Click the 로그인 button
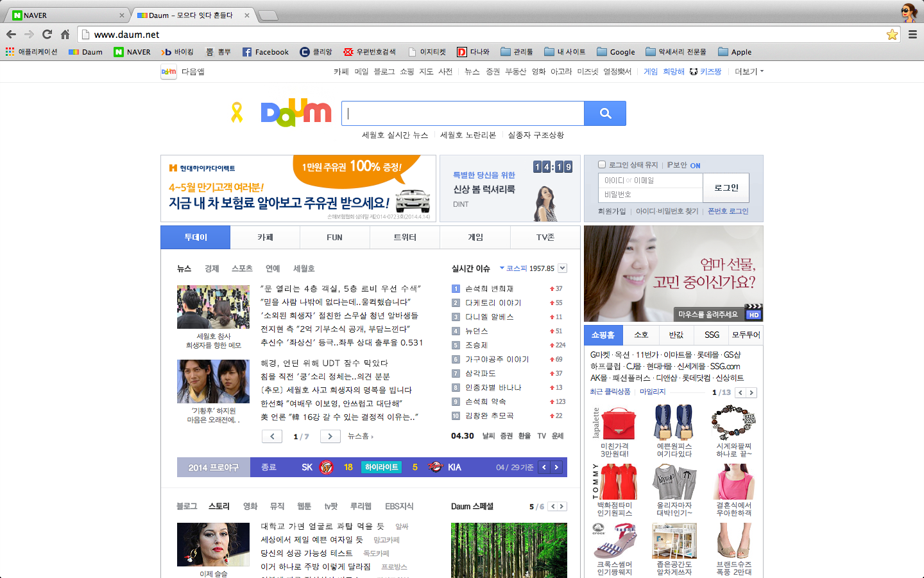This screenshot has width=924, height=578. (x=726, y=188)
